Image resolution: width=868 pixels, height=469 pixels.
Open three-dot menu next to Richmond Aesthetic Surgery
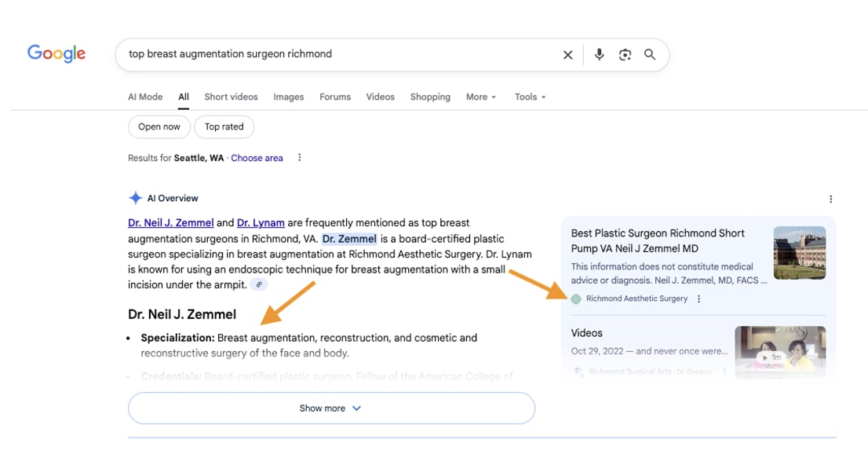698,299
